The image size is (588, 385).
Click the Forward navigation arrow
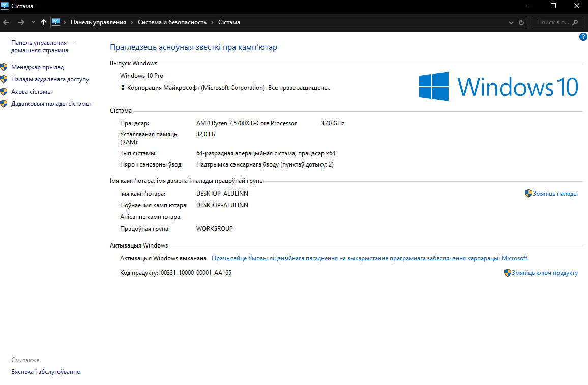click(21, 22)
